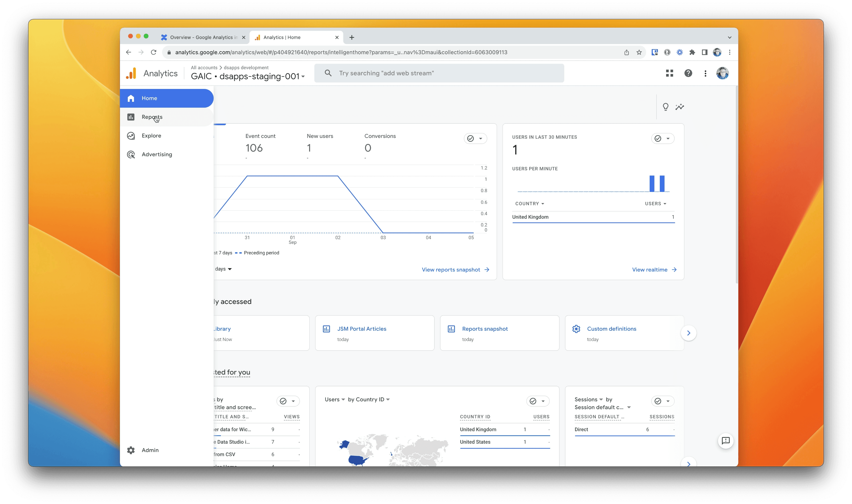Image resolution: width=852 pixels, height=504 pixels.
Task: Reload the current page
Action: click(x=153, y=52)
